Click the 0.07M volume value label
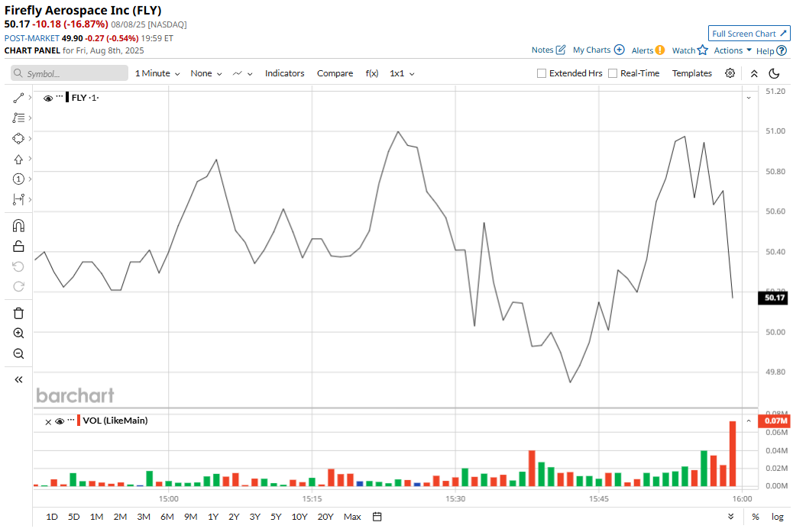 (x=775, y=421)
